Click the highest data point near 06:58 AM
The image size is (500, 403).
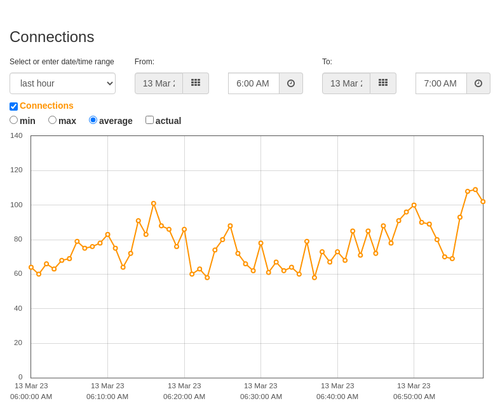click(x=475, y=190)
